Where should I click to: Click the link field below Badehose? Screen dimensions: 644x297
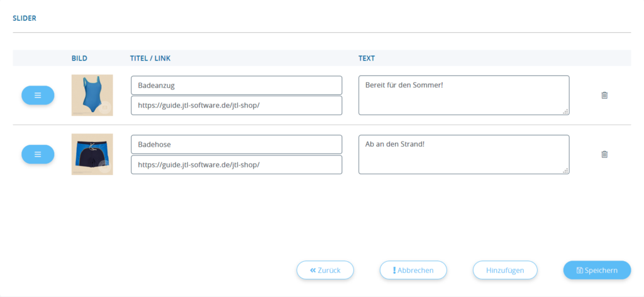[236, 164]
